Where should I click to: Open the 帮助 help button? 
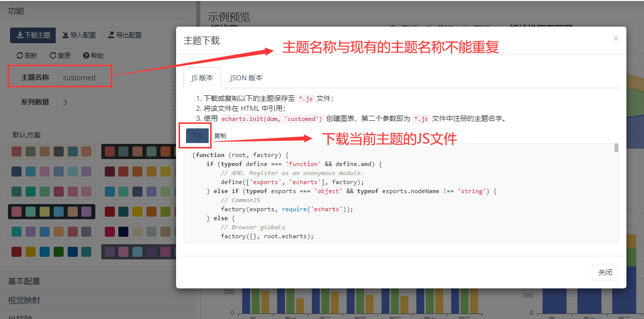pos(93,56)
